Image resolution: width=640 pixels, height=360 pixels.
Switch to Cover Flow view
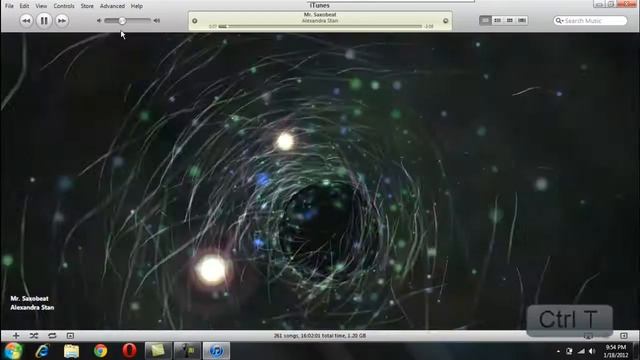tap(522, 20)
